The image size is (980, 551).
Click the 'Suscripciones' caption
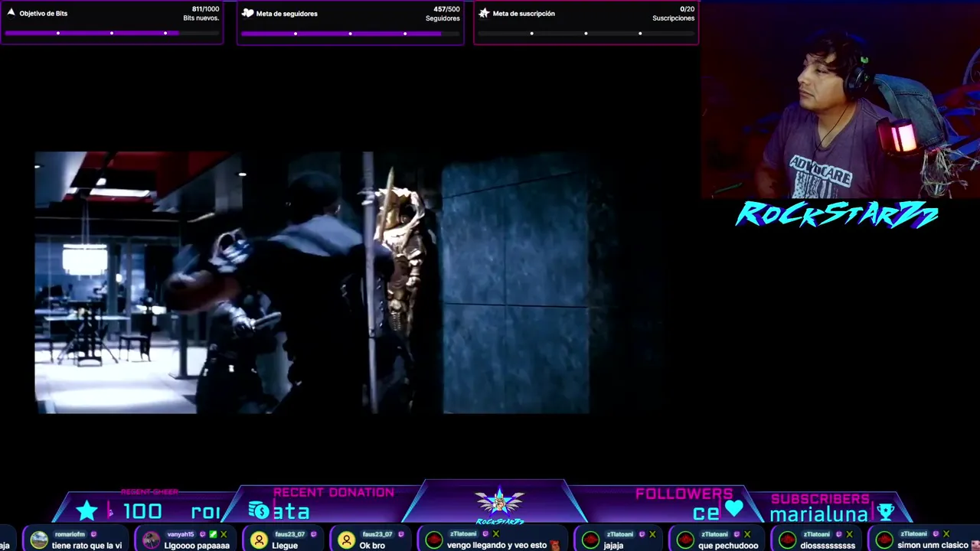pyautogui.click(x=674, y=18)
